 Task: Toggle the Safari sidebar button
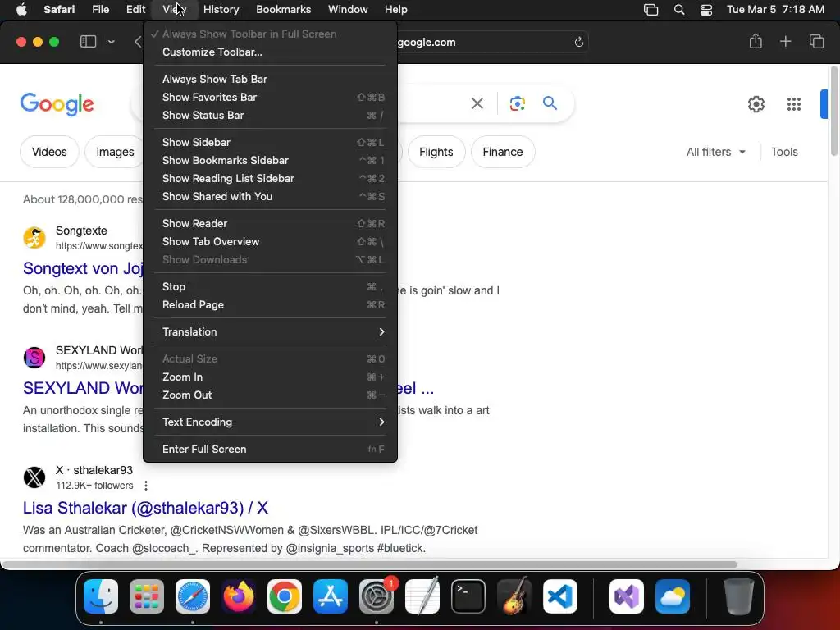pos(88,42)
